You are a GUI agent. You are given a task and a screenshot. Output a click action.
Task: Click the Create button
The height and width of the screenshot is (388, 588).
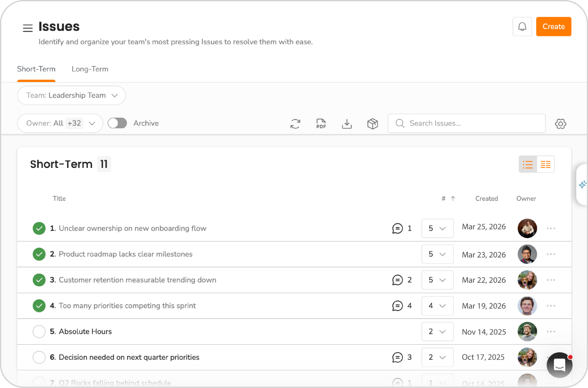coord(554,26)
